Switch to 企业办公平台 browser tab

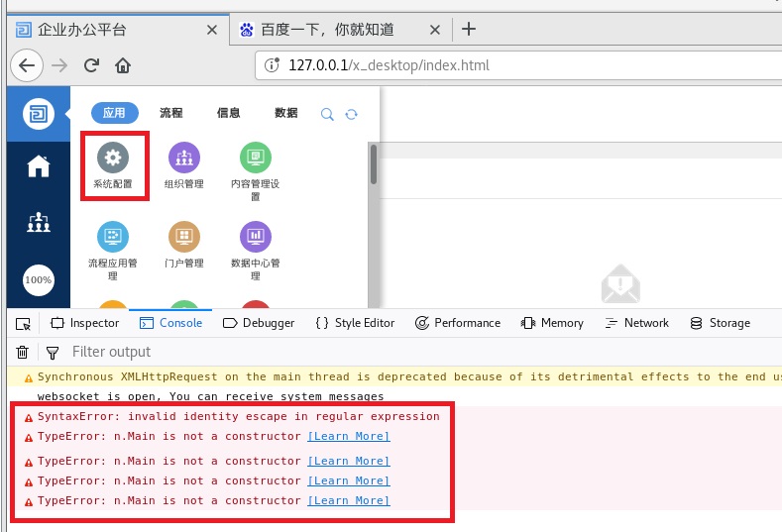[118, 30]
